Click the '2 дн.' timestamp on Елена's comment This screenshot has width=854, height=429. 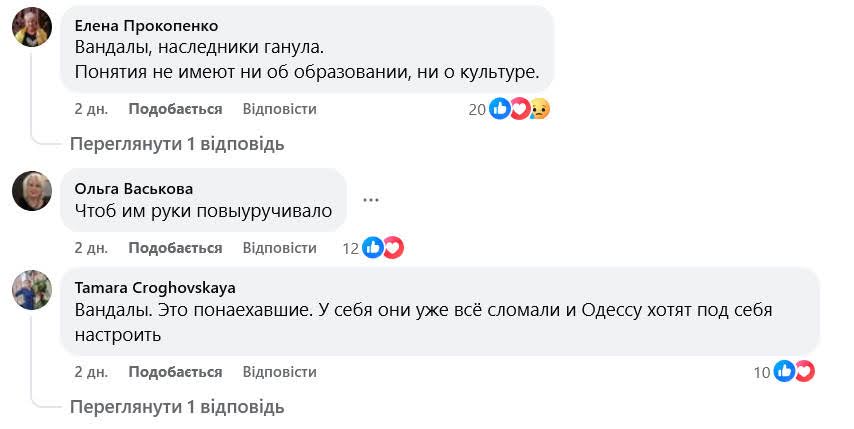pos(91,109)
